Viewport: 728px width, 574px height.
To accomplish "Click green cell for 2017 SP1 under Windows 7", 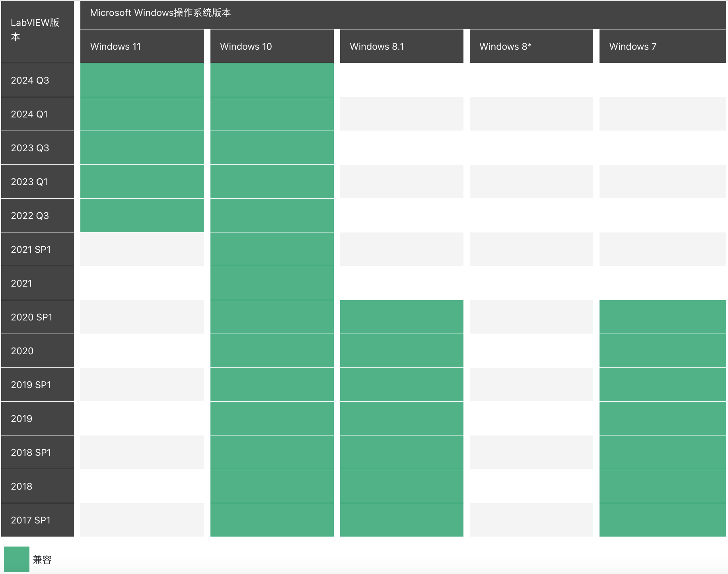I will pyautogui.click(x=663, y=520).
